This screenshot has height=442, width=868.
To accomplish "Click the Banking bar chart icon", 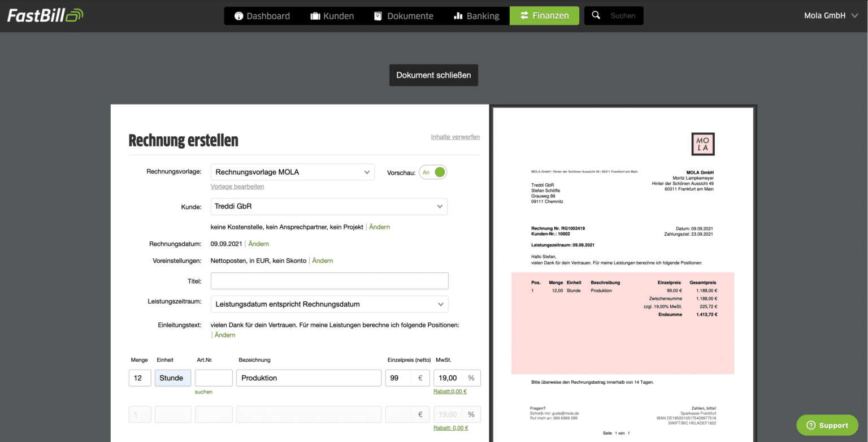I will click(x=458, y=16).
